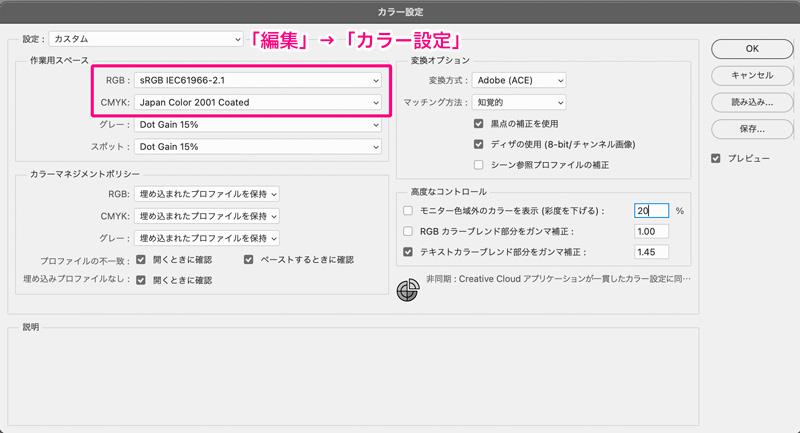This screenshot has height=433, width=800.
Task: Uncheck the ペーストするときに確認 checkbox
Action: tap(250, 259)
